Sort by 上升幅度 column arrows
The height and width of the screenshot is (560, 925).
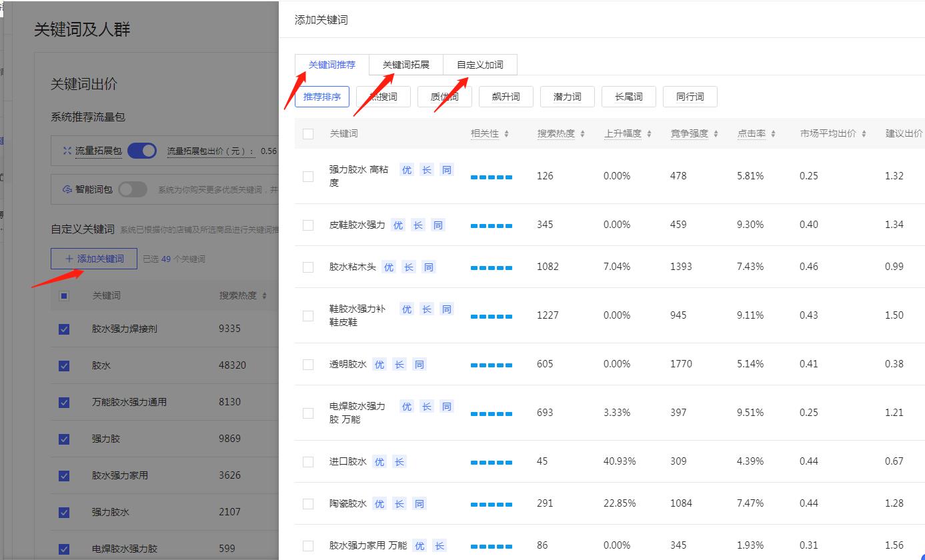tap(649, 134)
